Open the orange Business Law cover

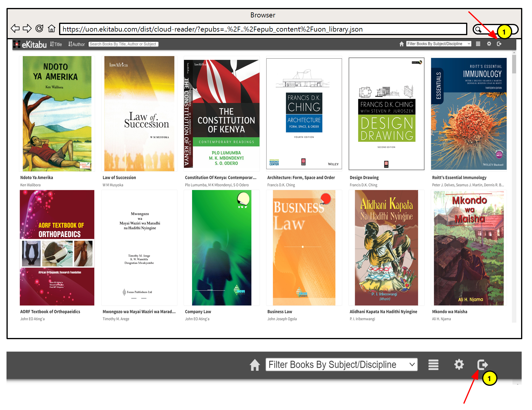click(304, 248)
